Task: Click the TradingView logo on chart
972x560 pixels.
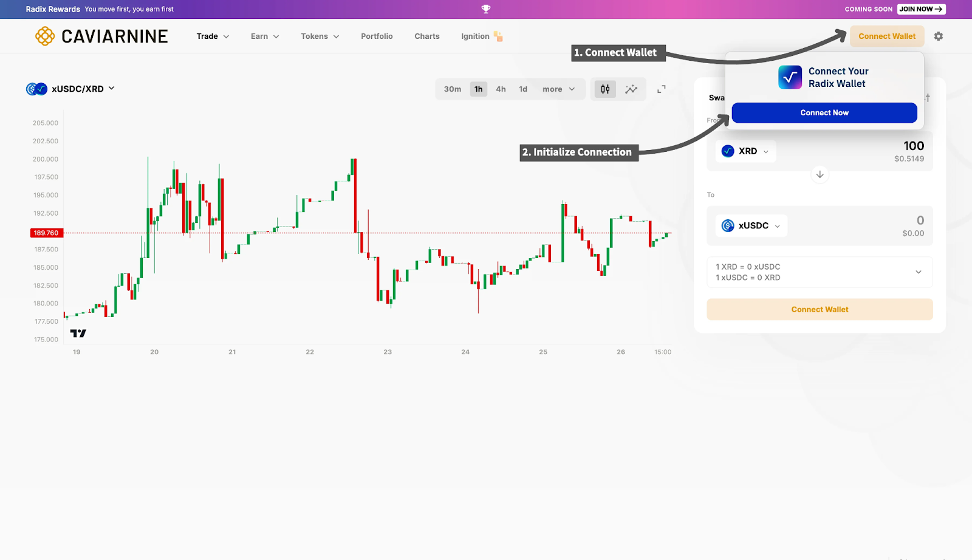Action: (78, 333)
